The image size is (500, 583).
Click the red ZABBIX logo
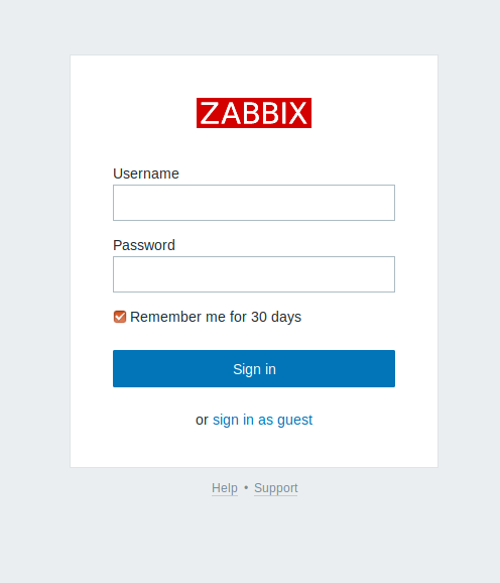[254, 113]
